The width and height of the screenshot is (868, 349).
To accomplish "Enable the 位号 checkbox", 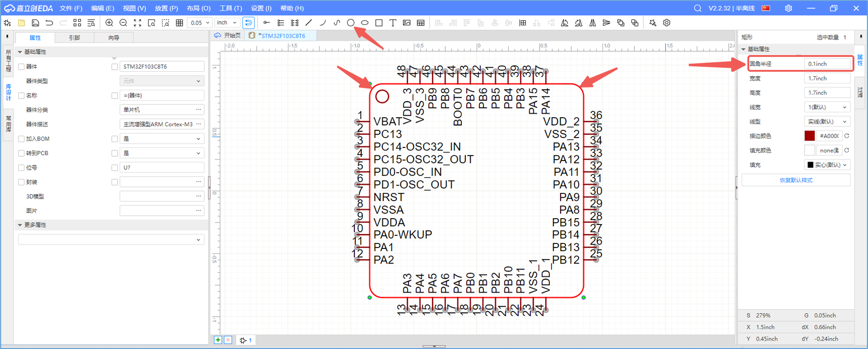I will pyautogui.click(x=22, y=168).
